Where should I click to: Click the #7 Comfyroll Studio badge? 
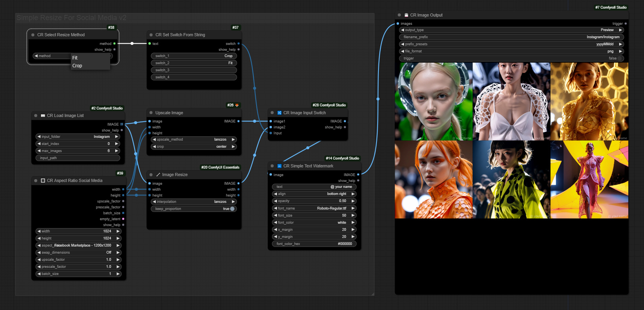611,7
